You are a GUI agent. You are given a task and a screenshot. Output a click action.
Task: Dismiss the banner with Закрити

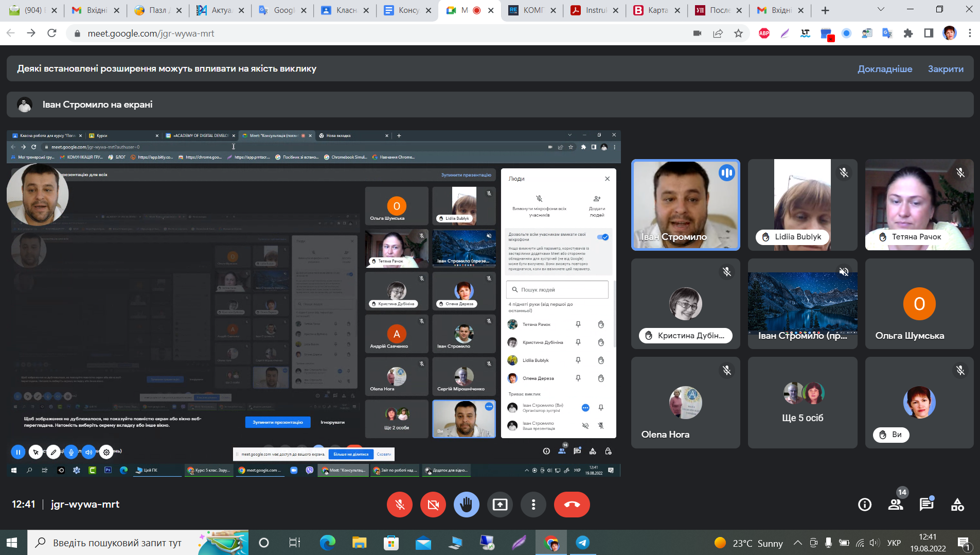(x=946, y=69)
